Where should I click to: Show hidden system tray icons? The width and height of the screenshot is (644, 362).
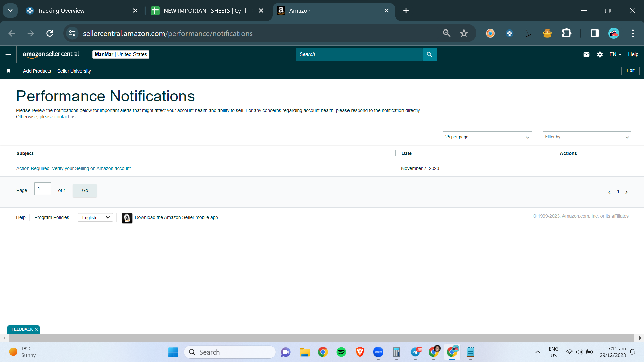click(538, 352)
